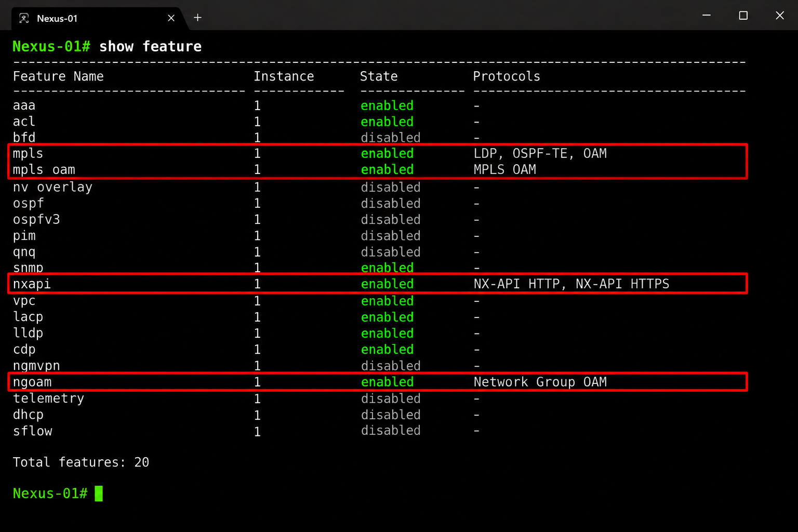Viewport: 798px width, 532px height.
Task: Click the 'mpls oam' feature name
Action: click(44, 170)
